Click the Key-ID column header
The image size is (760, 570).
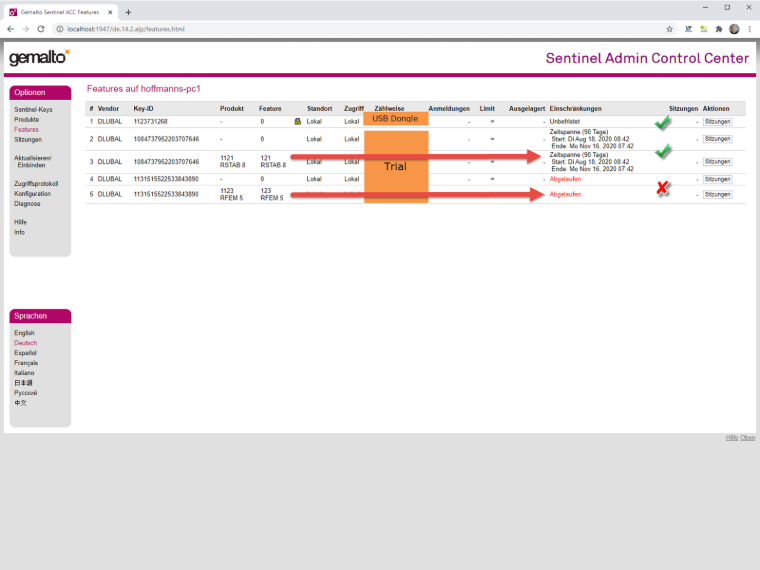143,109
